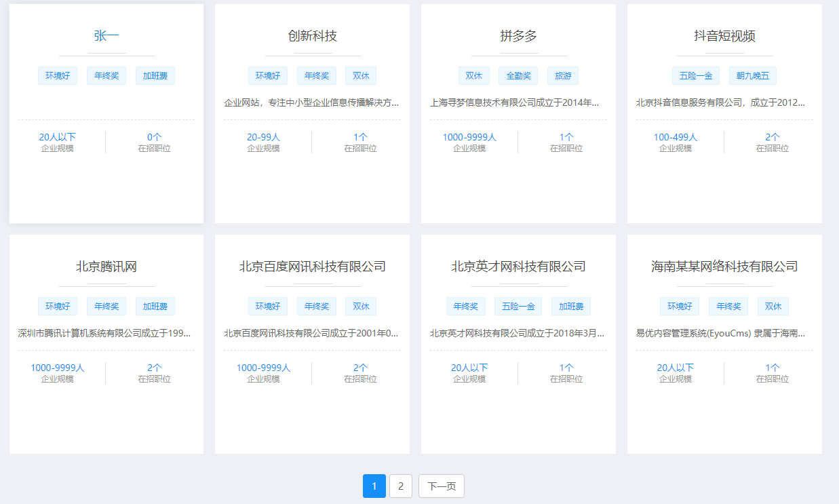The height and width of the screenshot is (504, 839).
Task: Click the 0个 open positions count for 张一
Action: click(x=155, y=137)
